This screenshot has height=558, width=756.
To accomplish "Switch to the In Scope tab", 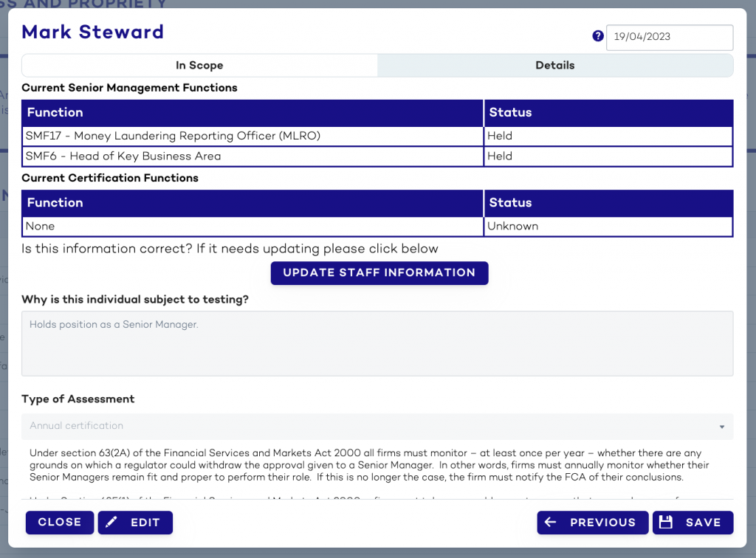I will click(x=199, y=65).
